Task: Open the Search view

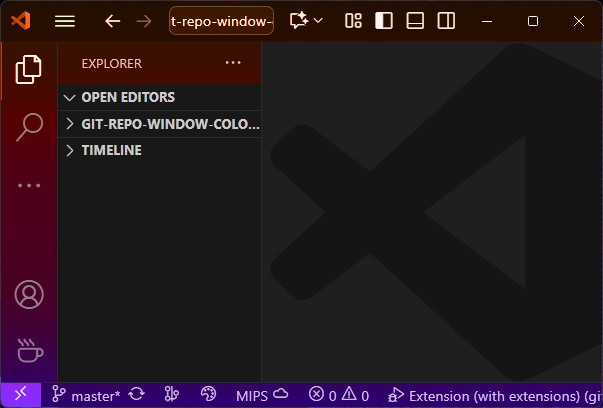Action: tap(29, 127)
